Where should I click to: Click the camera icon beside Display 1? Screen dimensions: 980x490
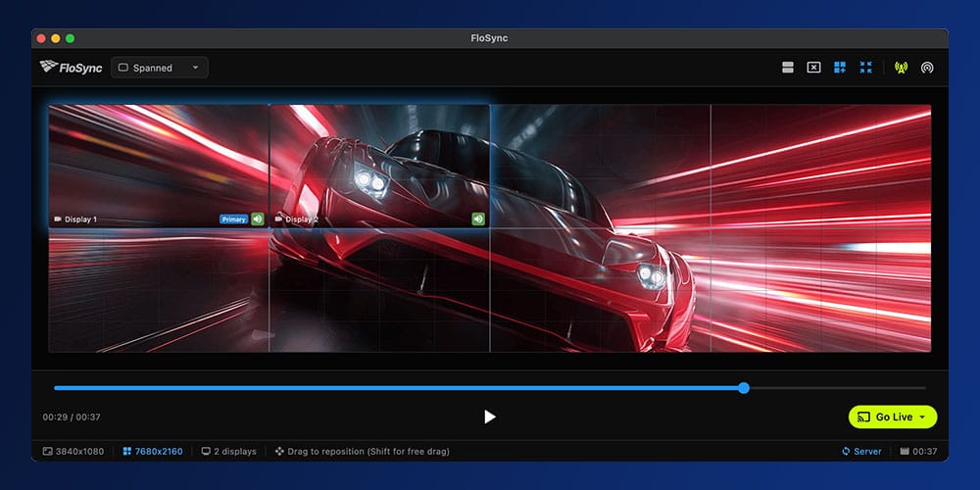click(x=58, y=220)
